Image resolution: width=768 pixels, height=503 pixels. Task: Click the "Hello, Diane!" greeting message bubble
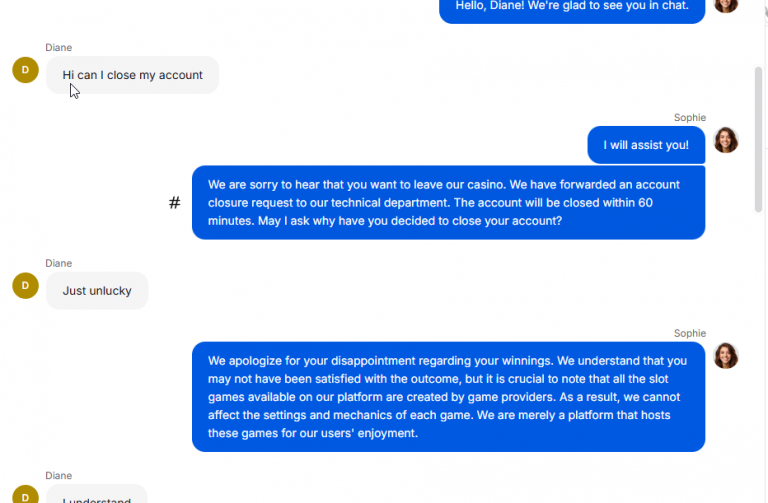572,11
